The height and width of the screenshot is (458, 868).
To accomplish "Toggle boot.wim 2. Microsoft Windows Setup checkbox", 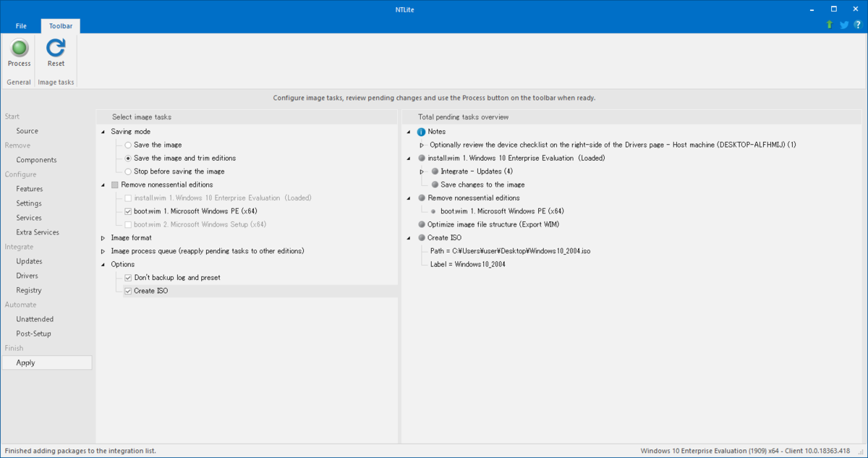I will pyautogui.click(x=128, y=224).
